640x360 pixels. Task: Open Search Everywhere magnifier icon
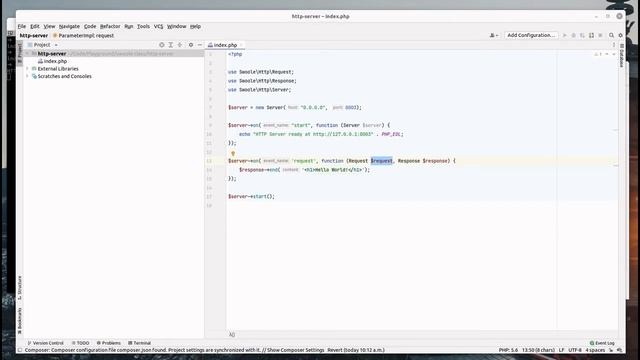point(611,36)
